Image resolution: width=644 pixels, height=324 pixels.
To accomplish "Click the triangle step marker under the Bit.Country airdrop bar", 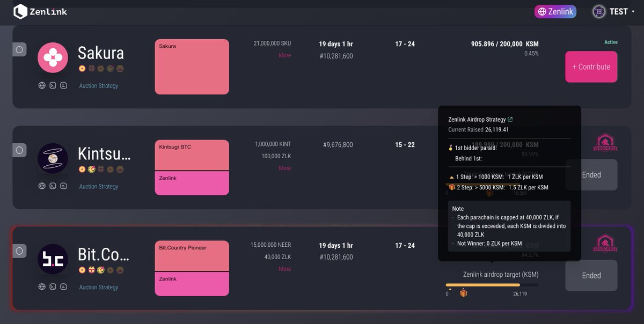I will click(450, 290).
